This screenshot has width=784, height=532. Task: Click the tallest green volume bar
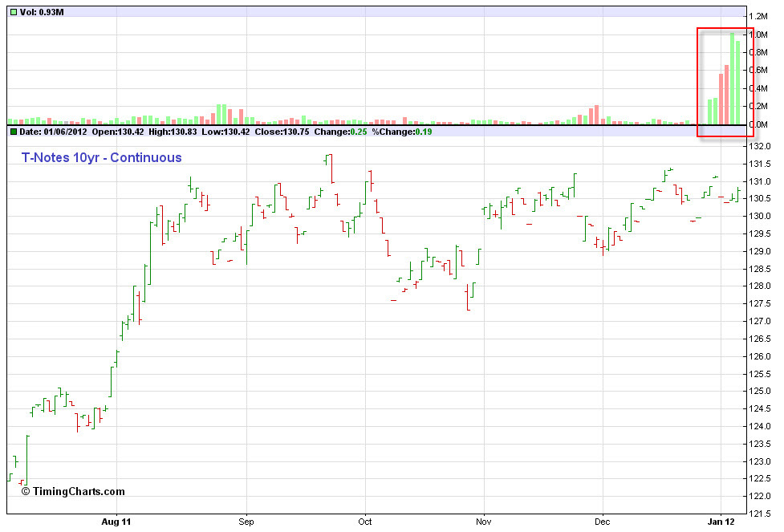732,79
